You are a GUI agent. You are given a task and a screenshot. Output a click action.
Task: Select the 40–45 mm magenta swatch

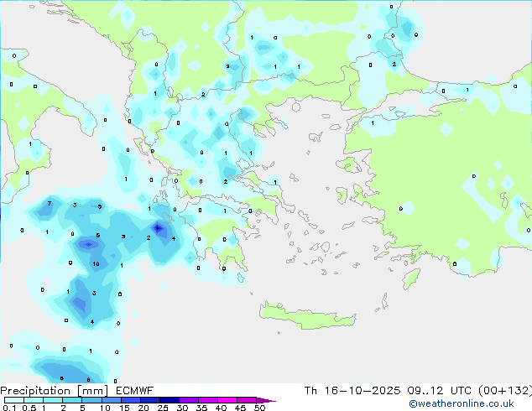(227, 400)
